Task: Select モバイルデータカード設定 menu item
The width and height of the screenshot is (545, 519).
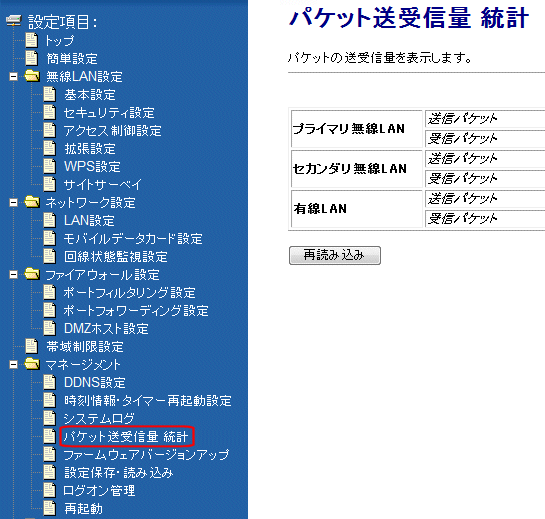Action: pos(133,238)
